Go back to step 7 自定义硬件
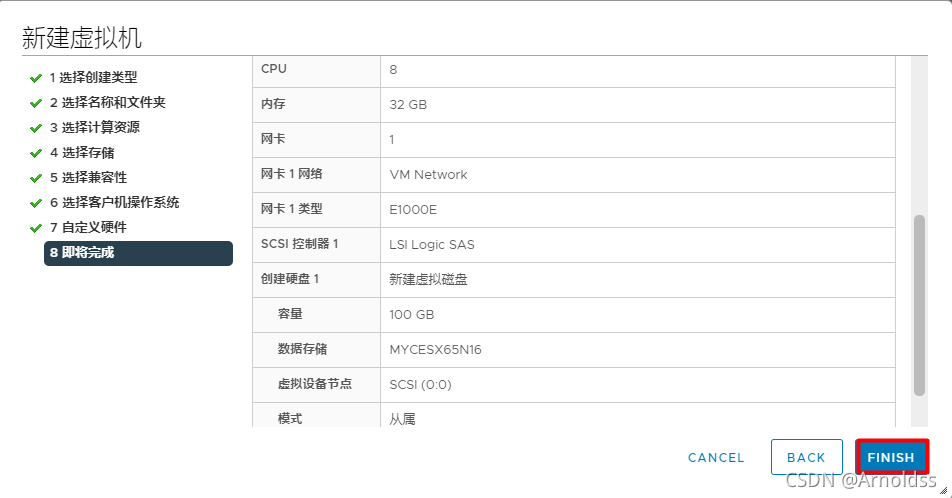This screenshot has height=498, width=952. pos(88,228)
